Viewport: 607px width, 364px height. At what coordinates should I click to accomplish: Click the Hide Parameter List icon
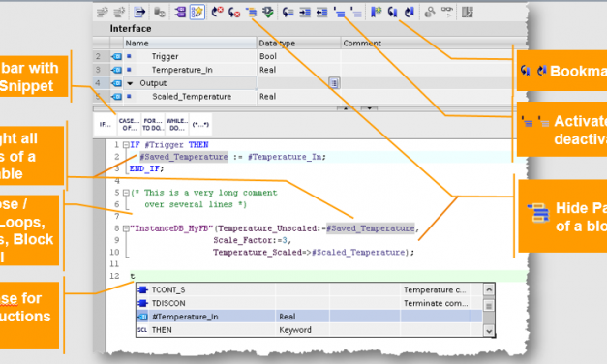pyautogui.click(x=252, y=13)
